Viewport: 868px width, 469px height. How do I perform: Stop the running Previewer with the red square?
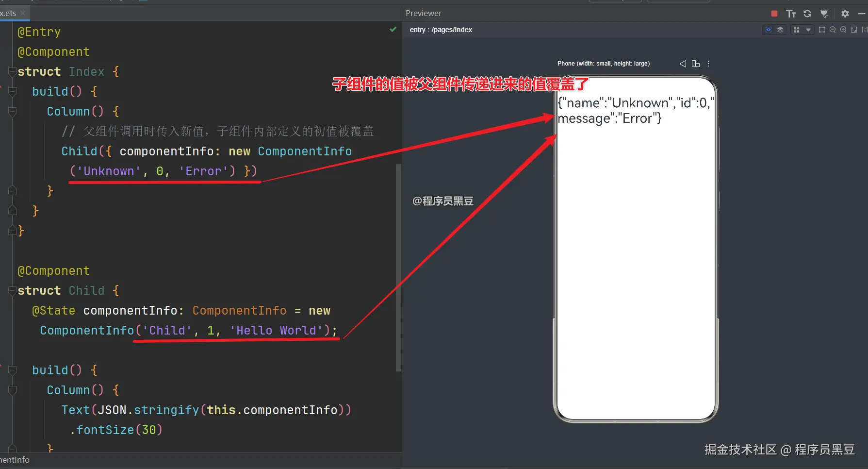[774, 14]
